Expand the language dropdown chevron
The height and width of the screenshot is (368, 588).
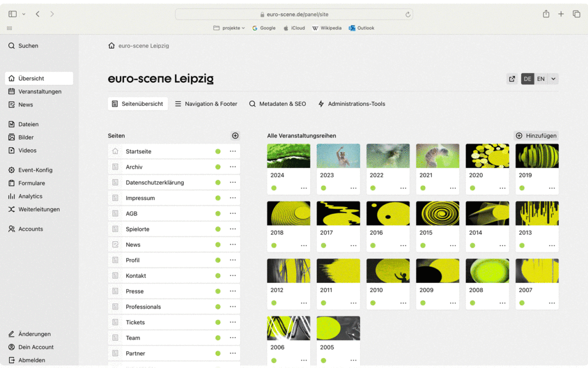553,79
